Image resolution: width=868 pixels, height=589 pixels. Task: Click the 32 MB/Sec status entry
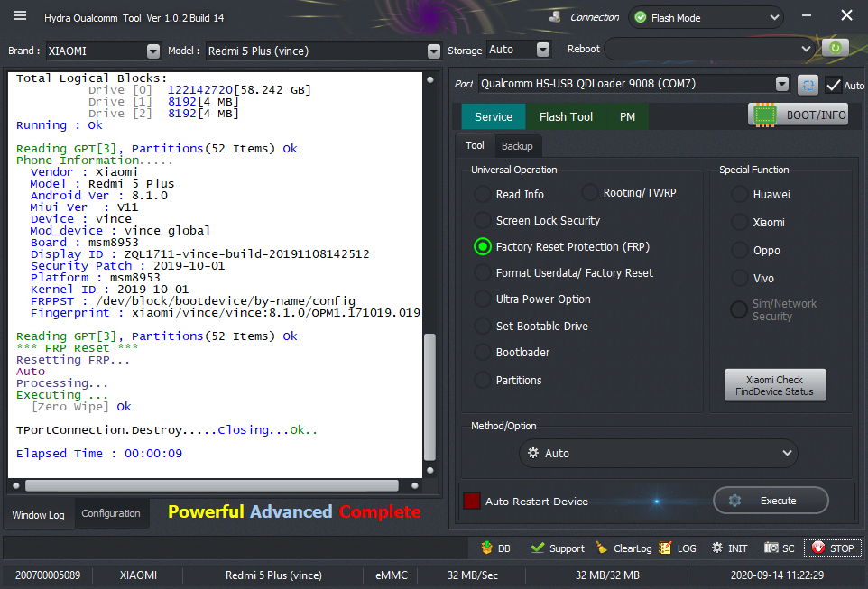472,575
